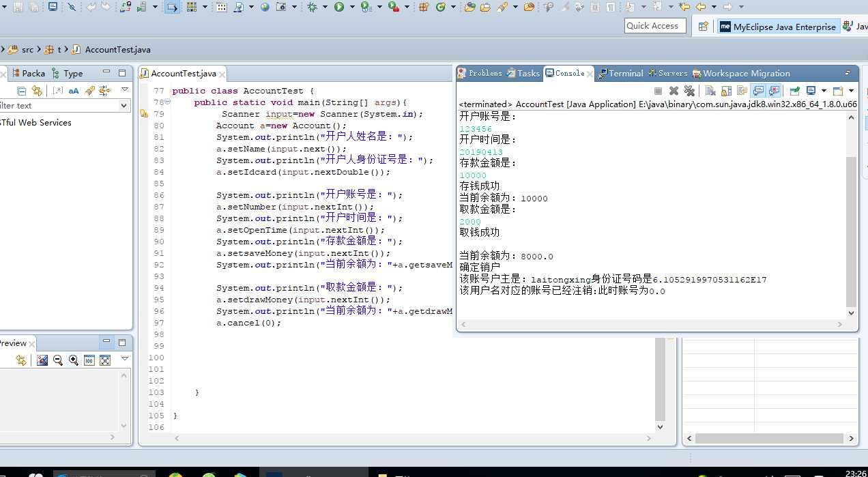Screen dimensions: 868x477
Task: Switch to the Problems tab
Action: coord(480,73)
